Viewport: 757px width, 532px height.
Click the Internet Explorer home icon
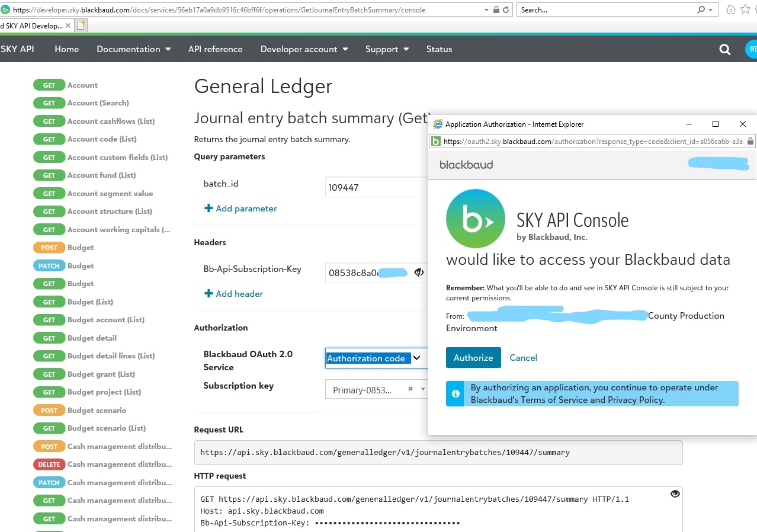(731, 9)
